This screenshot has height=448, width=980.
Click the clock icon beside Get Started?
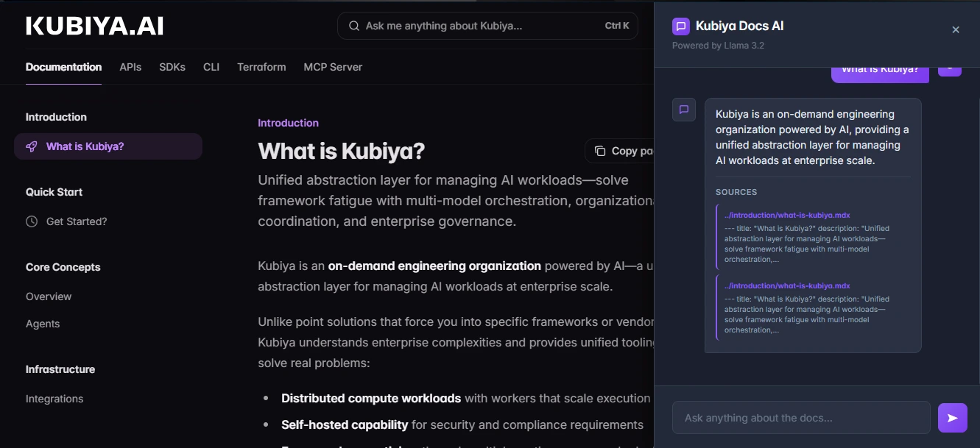[32, 221]
